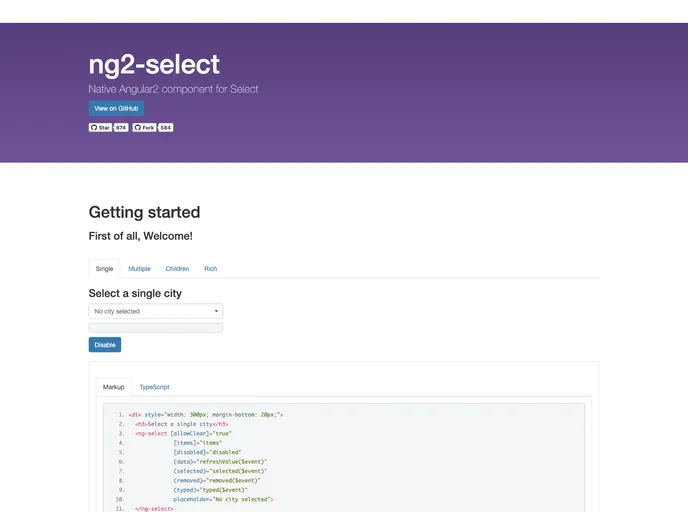
Task: Switch to the Multiple tab
Action: point(140,269)
